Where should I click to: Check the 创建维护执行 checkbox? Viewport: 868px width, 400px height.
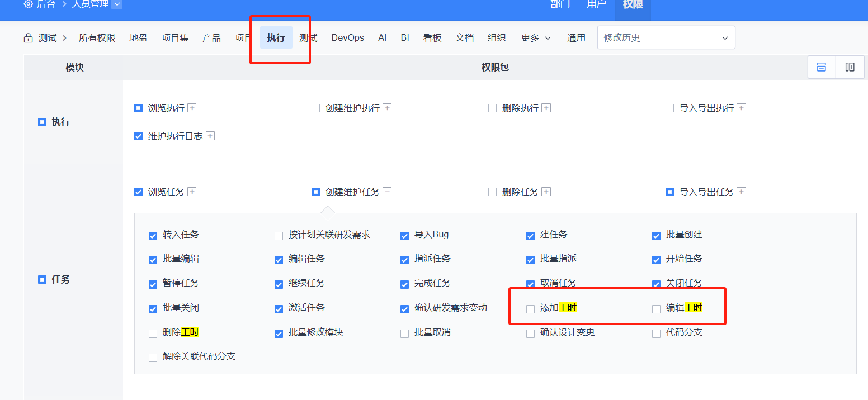(315, 108)
